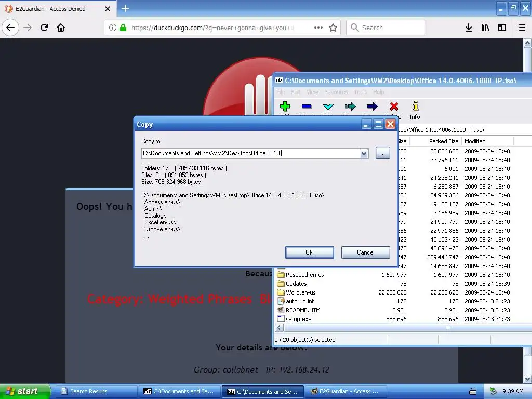Viewport: 532px width, 399px height.
Task: Select the autorun.inf file icon
Action: 281,301
